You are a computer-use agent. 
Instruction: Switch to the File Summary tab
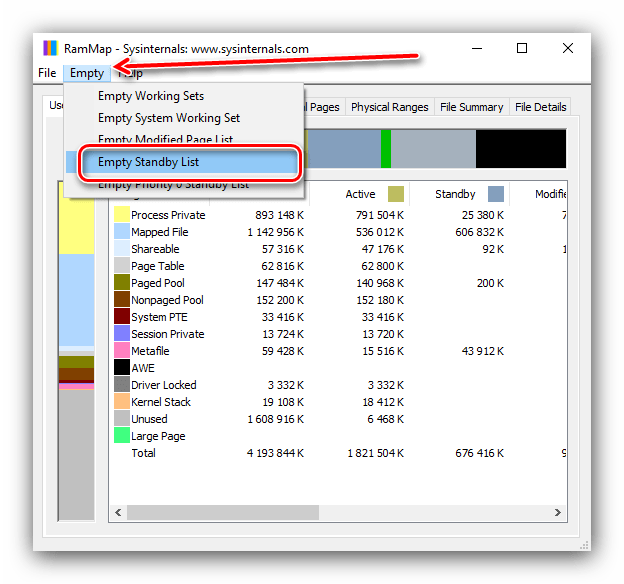pos(472,107)
